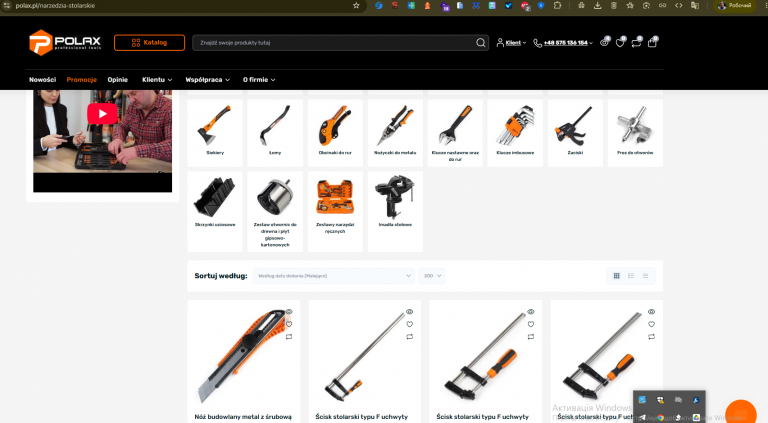Open Chrome downloads icon
The image size is (768, 423).
coord(598,5)
